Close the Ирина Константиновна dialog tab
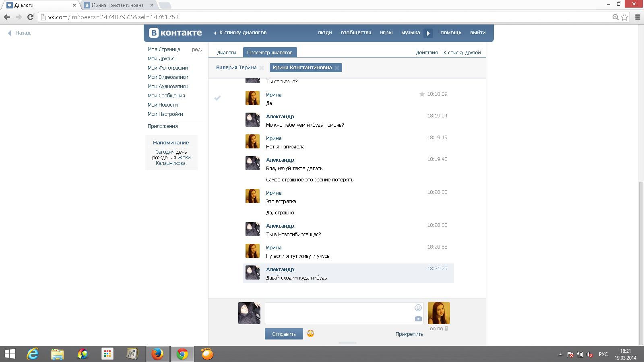 pos(337,68)
